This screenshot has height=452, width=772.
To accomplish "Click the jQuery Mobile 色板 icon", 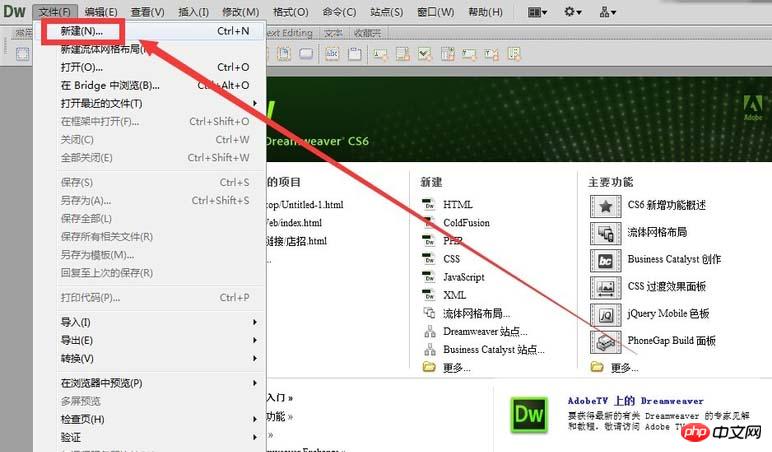I will coord(606,315).
